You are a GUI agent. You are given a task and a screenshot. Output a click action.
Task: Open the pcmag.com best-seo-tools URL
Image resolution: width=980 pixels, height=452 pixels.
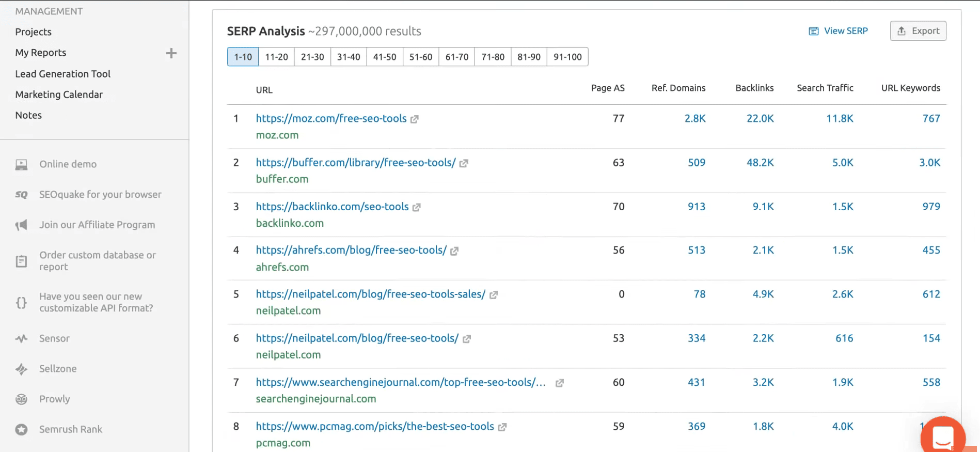point(375,426)
